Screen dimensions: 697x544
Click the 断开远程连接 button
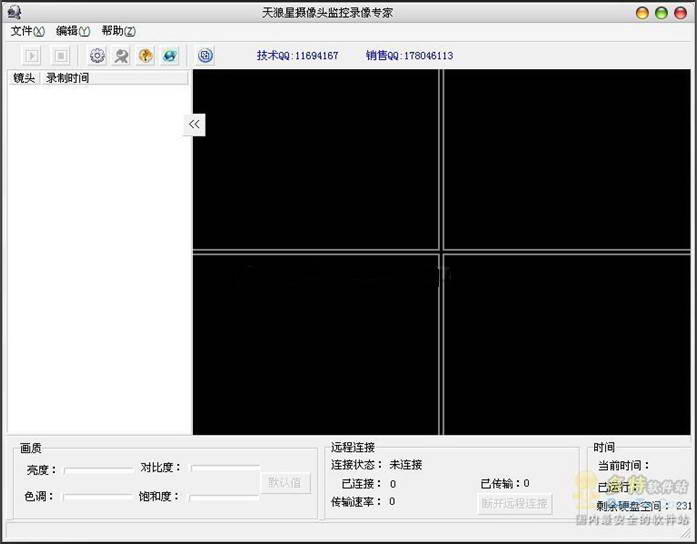515,503
